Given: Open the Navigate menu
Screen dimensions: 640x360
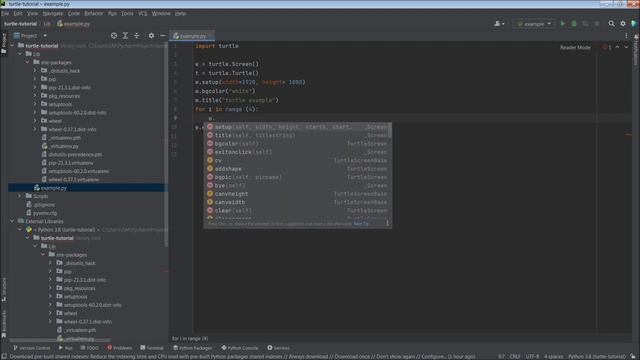Looking at the screenshot, I should coord(53,13).
